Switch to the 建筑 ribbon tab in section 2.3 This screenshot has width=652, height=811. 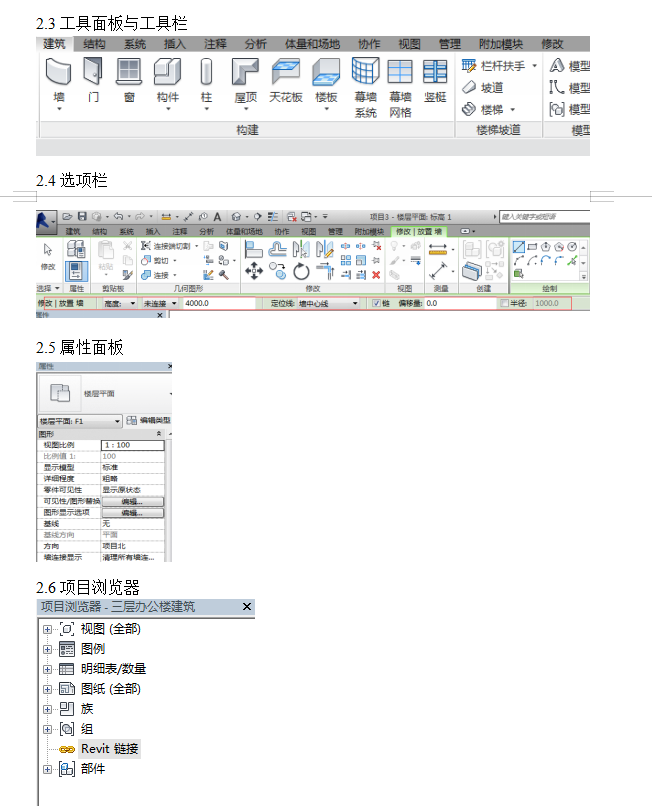point(54,44)
